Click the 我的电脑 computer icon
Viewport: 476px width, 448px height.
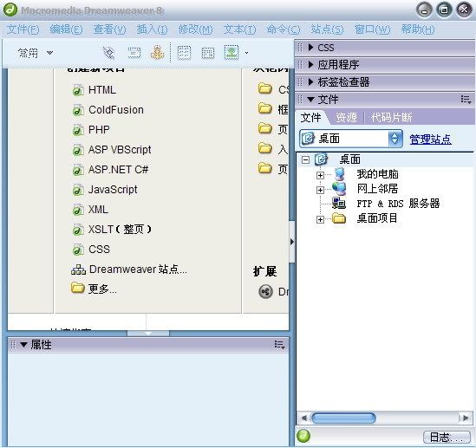[x=339, y=174]
